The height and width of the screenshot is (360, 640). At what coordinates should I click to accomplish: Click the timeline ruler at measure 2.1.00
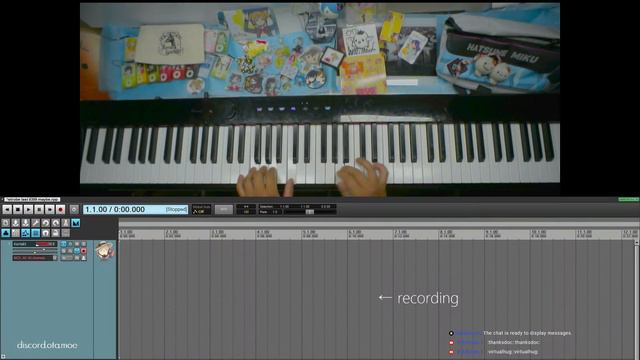pos(172,234)
